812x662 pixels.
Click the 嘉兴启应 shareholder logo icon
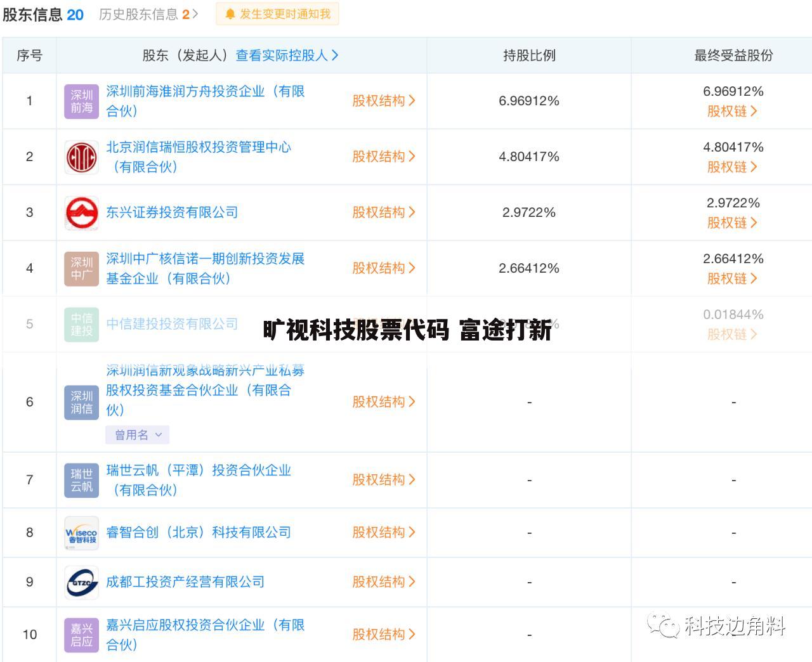(x=81, y=635)
